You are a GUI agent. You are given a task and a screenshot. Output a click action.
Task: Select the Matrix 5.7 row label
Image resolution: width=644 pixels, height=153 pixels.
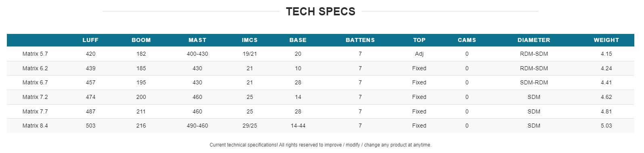[x=35, y=54]
